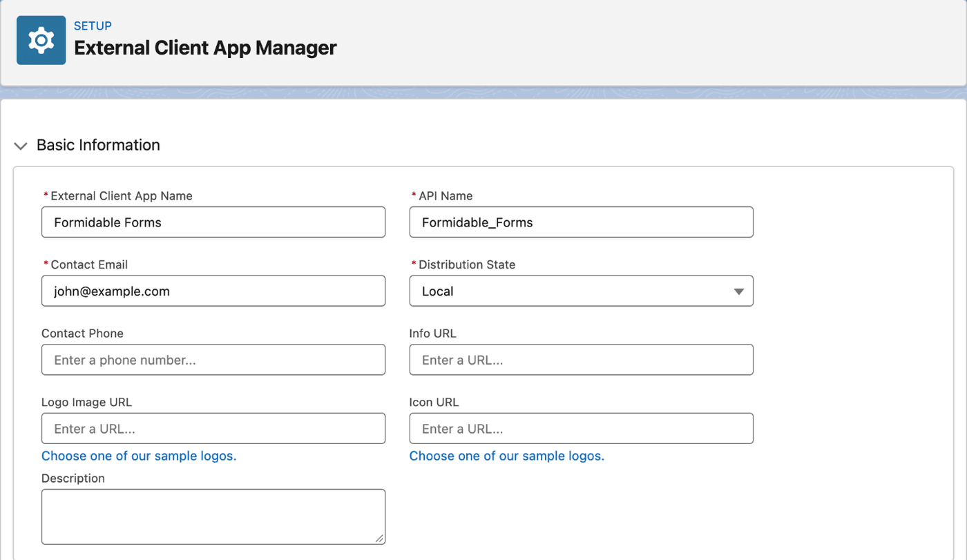Open sample logos link under Icon URL
Screen dimensions: 967x560
(507, 456)
